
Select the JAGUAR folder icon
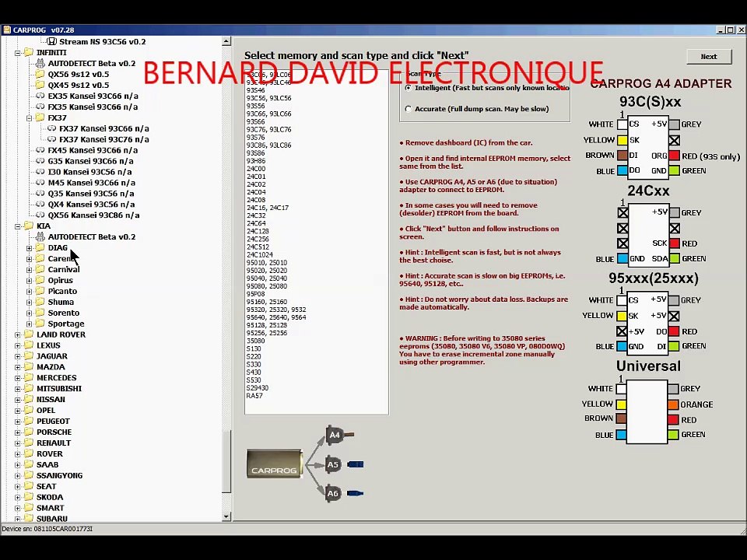pyautogui.click(x=29, y=356)
